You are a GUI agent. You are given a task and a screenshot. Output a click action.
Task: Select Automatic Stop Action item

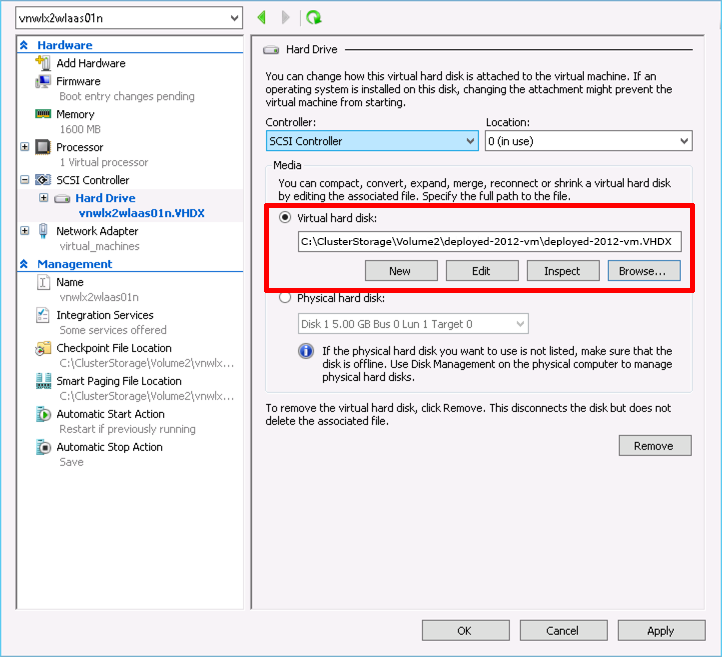click(110, 448)
